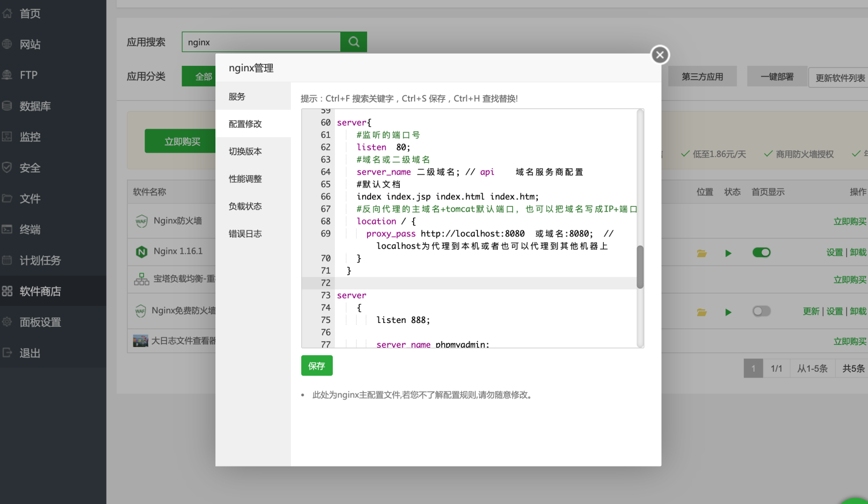Click 立即购买 link in Nginx防火墙 row
The width and height of the screenshot is (868, 504).
tap(850, 221)
